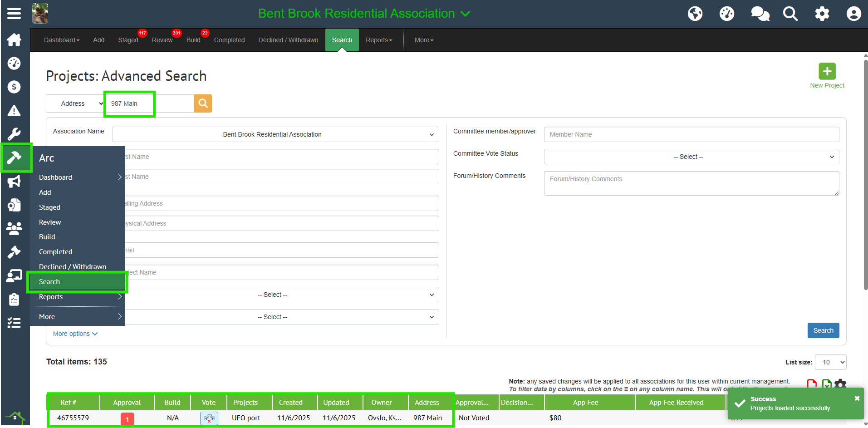Open the Declined / Withdrawn top tab
The height and width of the screenshot is (428, 868).
click(x=288, y=40)
